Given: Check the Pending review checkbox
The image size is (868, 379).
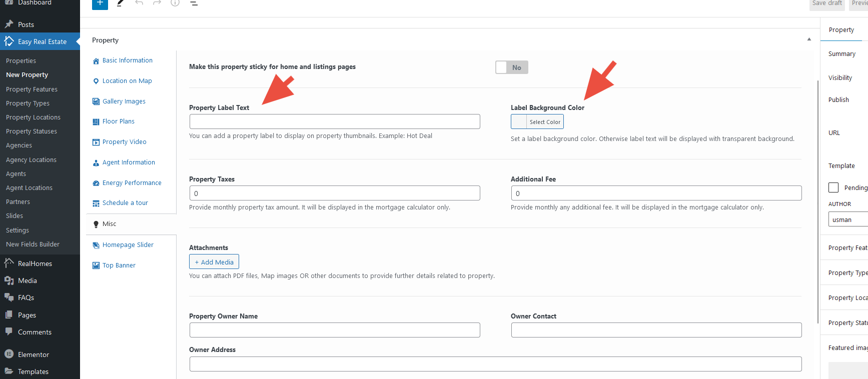Looking at the screenshot, I should (x=833, y=187).
